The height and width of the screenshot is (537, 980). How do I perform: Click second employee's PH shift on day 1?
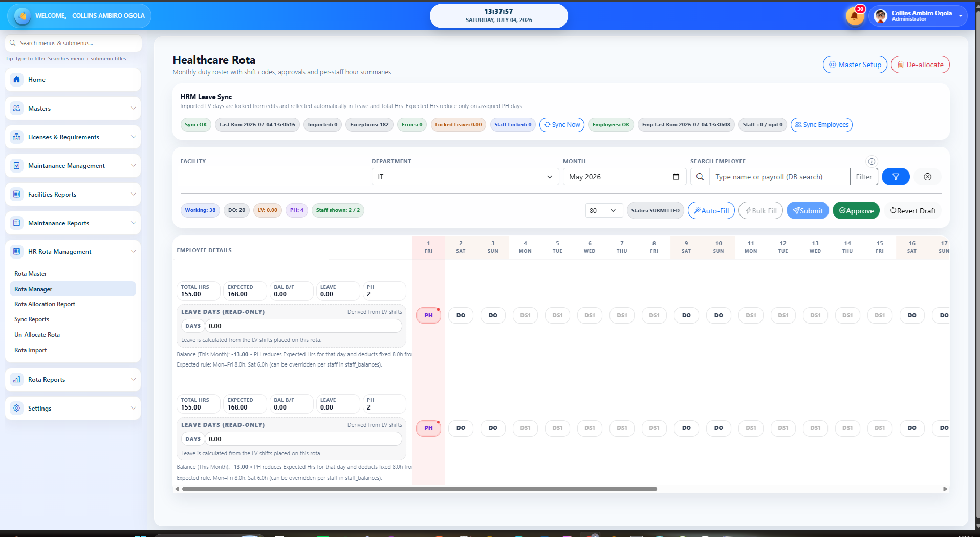pos(428,428)
